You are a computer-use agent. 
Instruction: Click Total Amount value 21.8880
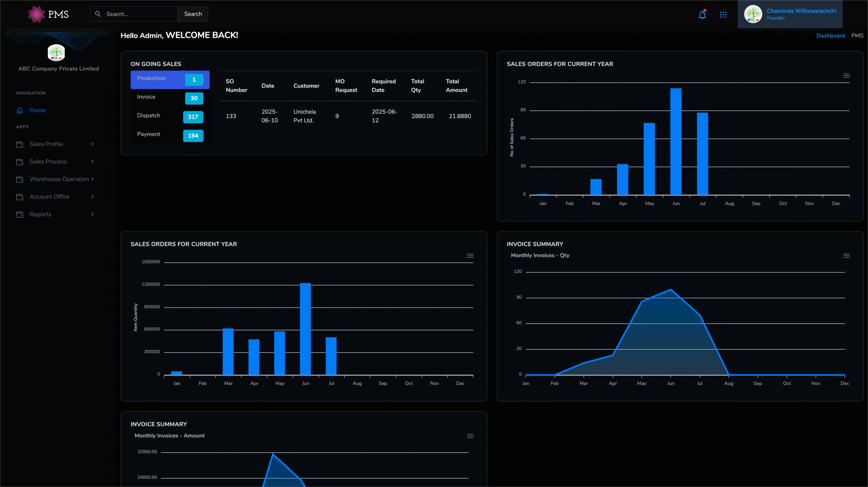(x=460, y=116)
